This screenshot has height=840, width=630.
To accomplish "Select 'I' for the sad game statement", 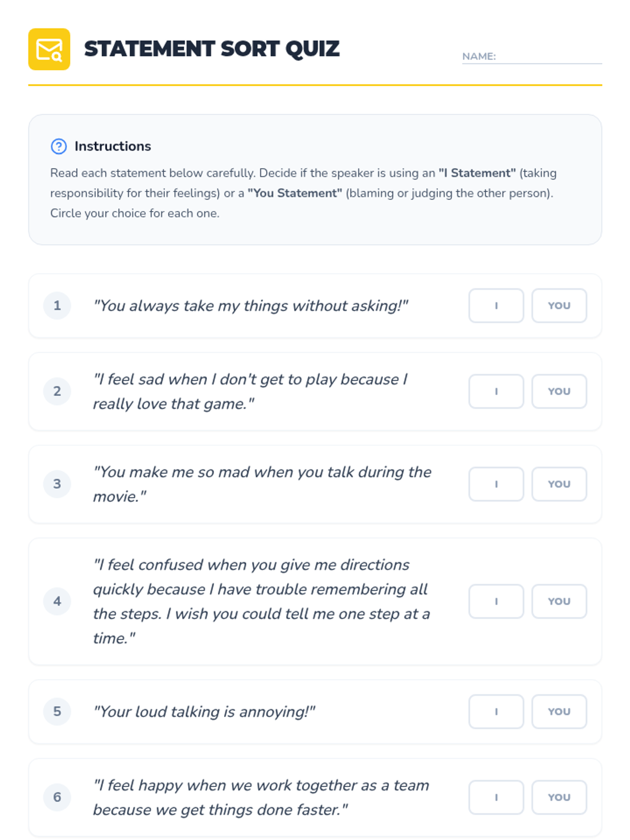I will point(496,392).
